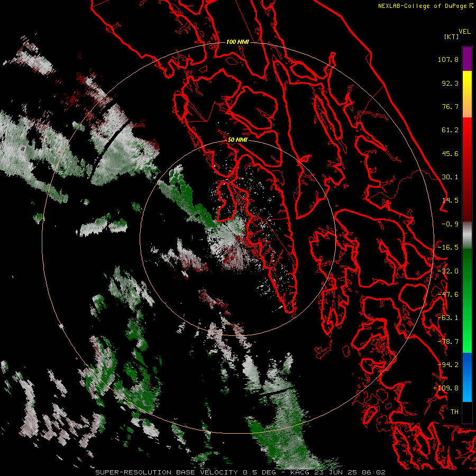The height and width of the screenshot is (476, 476).
Task: Click the 61.2 legend value
Action: pyautogui.click(x=450, y=130)
